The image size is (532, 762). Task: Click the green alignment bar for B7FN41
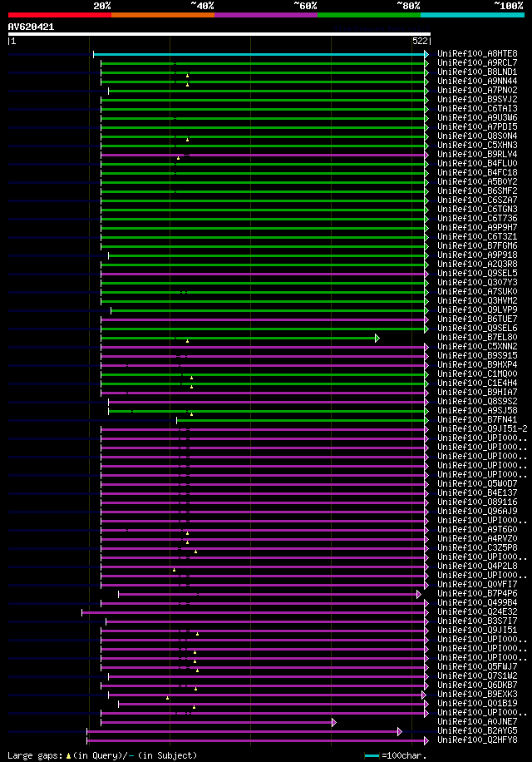[x=303, y=420]
